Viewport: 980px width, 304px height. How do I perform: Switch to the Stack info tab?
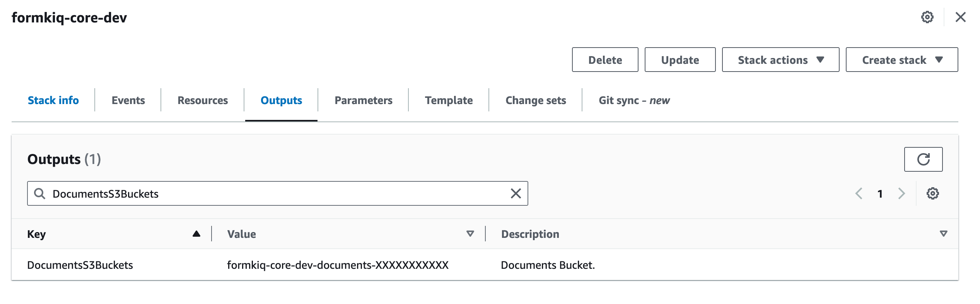point(53,101)
